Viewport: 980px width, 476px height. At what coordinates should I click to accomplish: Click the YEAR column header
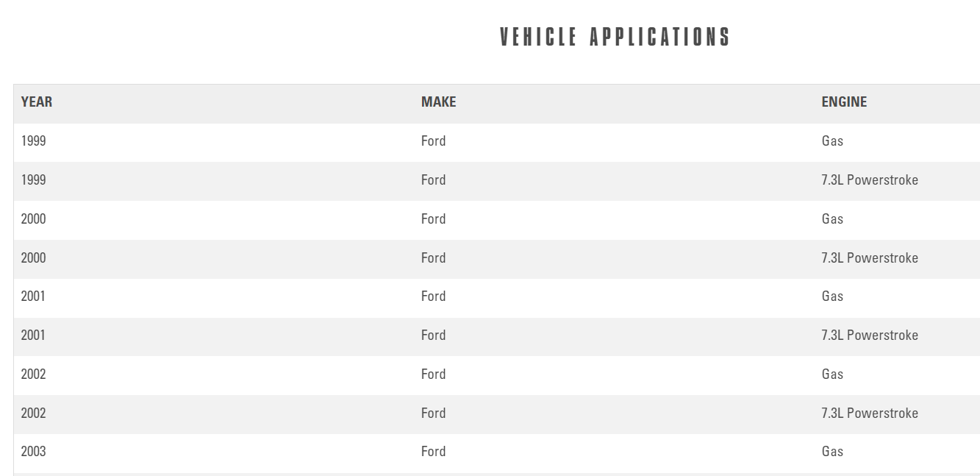coord(37,102)
